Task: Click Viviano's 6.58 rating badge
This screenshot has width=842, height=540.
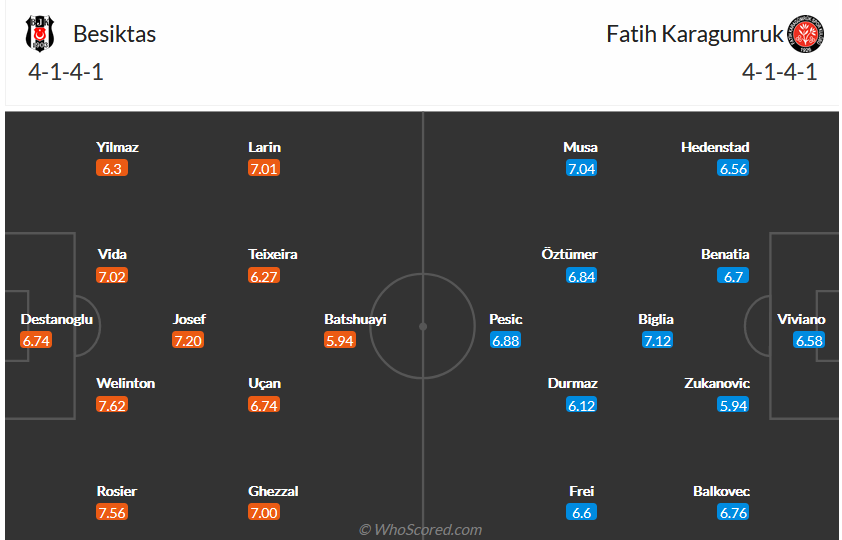Action: (x=809, y=341)
